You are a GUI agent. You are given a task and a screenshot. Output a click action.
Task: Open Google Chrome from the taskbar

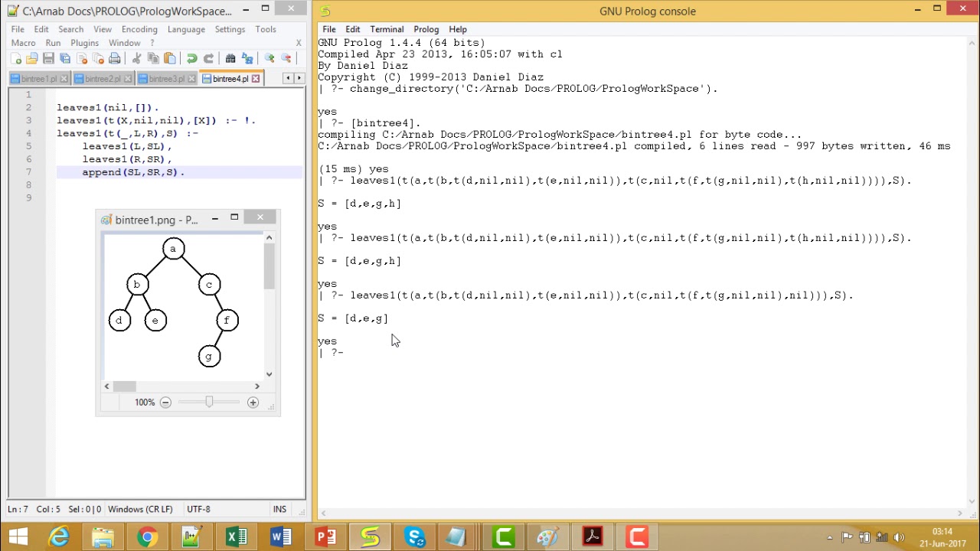[147, 537]
